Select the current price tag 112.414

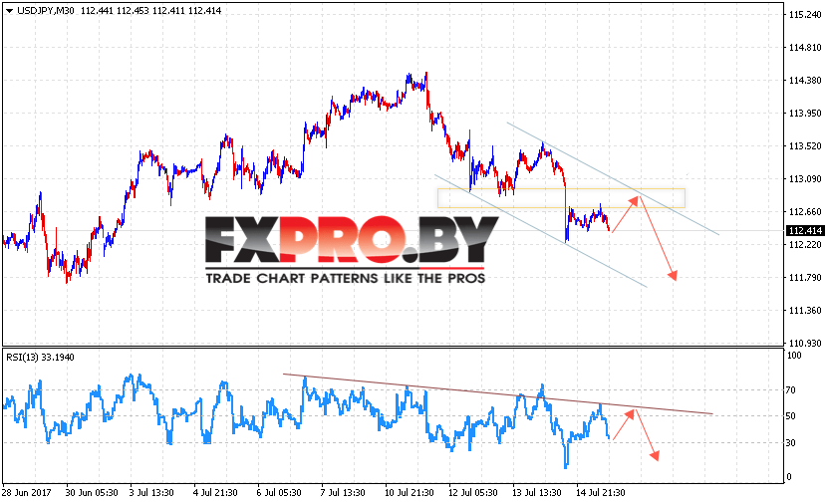[x=805, y=231]
